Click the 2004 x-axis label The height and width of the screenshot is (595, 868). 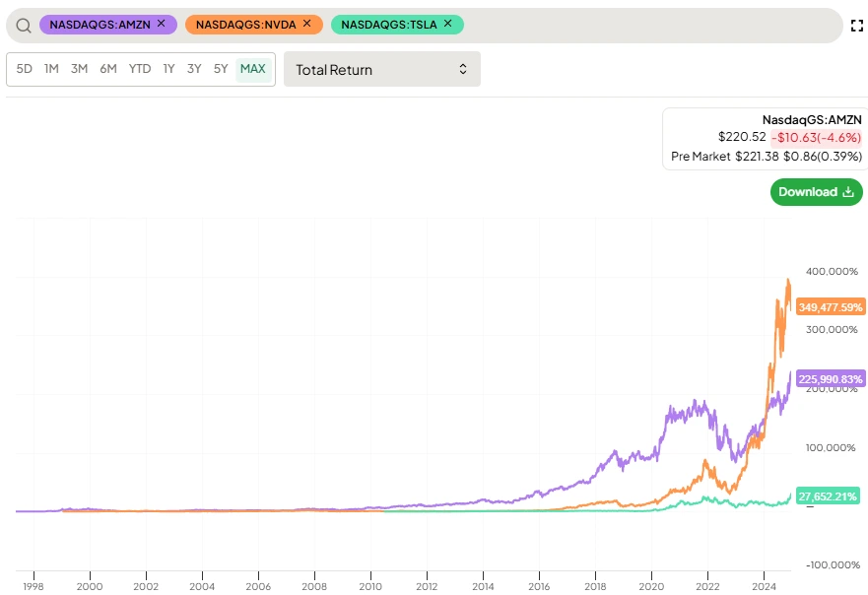tap(202, 586)
